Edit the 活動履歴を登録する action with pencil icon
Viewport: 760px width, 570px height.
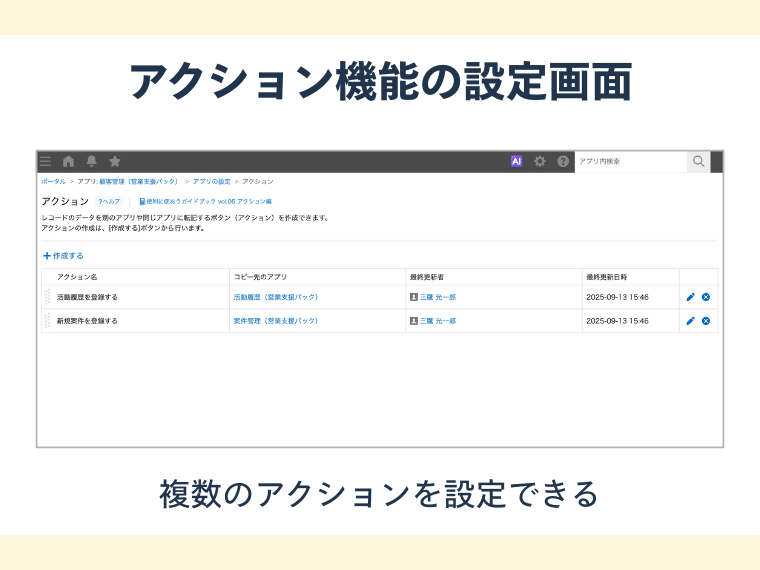tap(690, 297)
